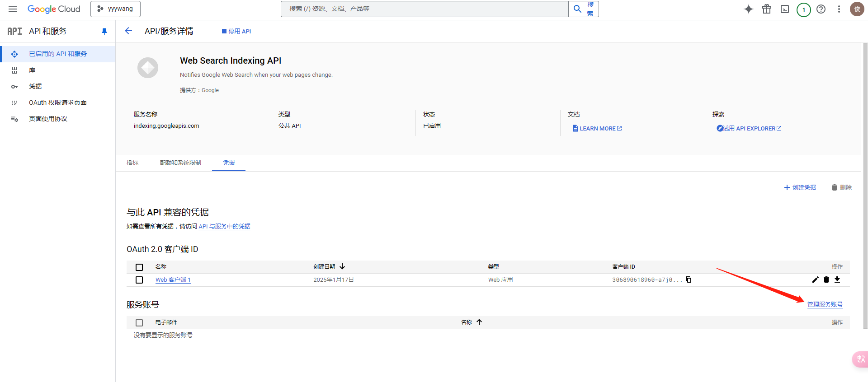Image resolution: width=868 pixels, height=382 pixels.
Task: Toggle select-all checkbox in OAuth table header
Action: pos(139,267)
